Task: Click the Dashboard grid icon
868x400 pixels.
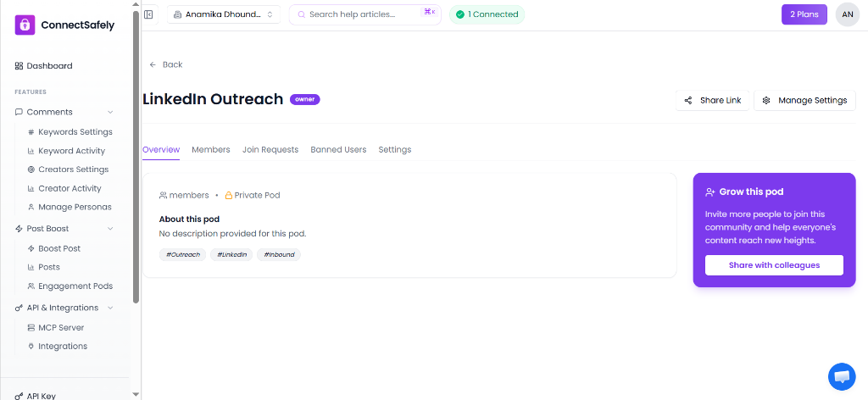Action: click(19, 66)
